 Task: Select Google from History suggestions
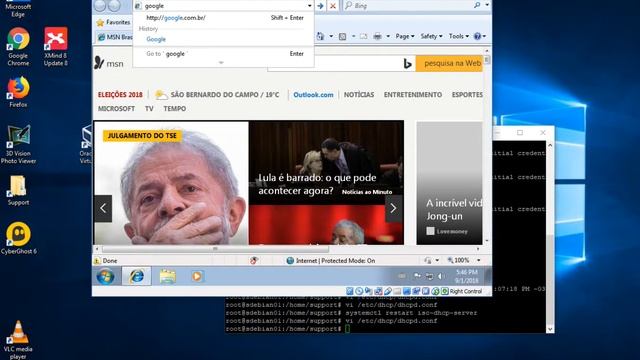point(224,39)
